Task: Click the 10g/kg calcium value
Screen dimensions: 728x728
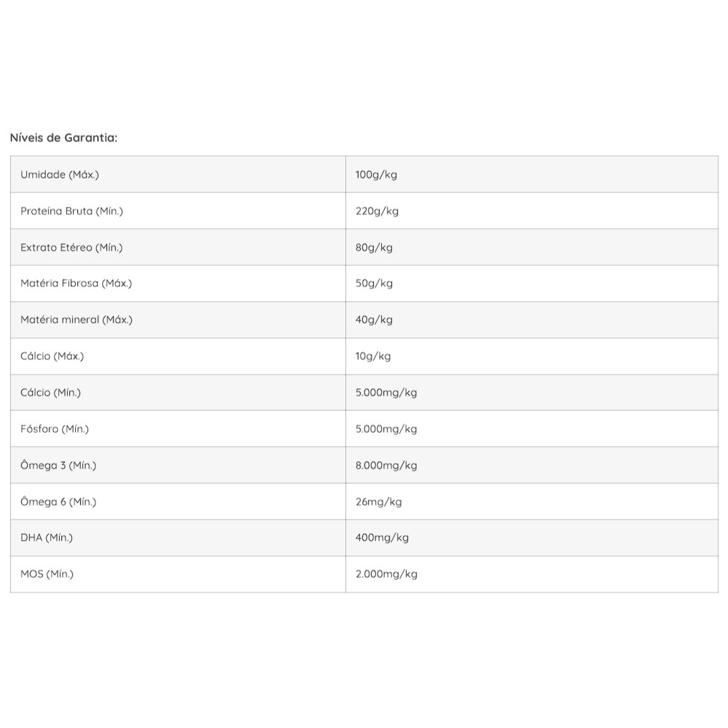Action: pyautogui.click(x=373, y=356)
